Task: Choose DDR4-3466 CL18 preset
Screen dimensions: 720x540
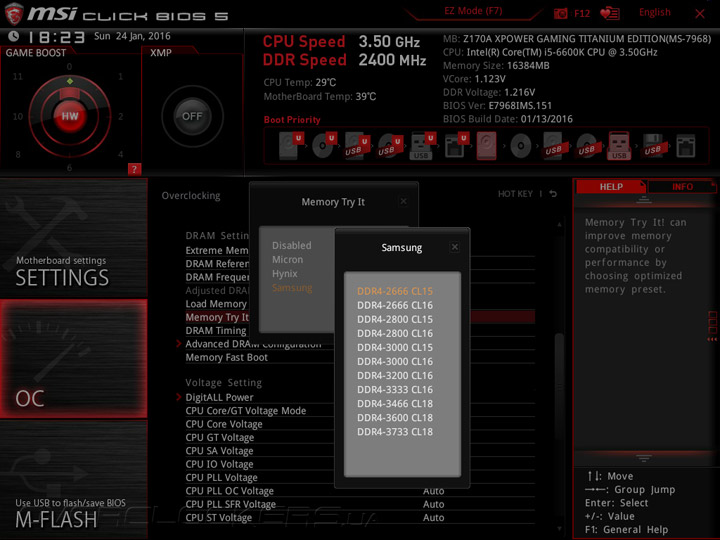Action: click(395, 404)
